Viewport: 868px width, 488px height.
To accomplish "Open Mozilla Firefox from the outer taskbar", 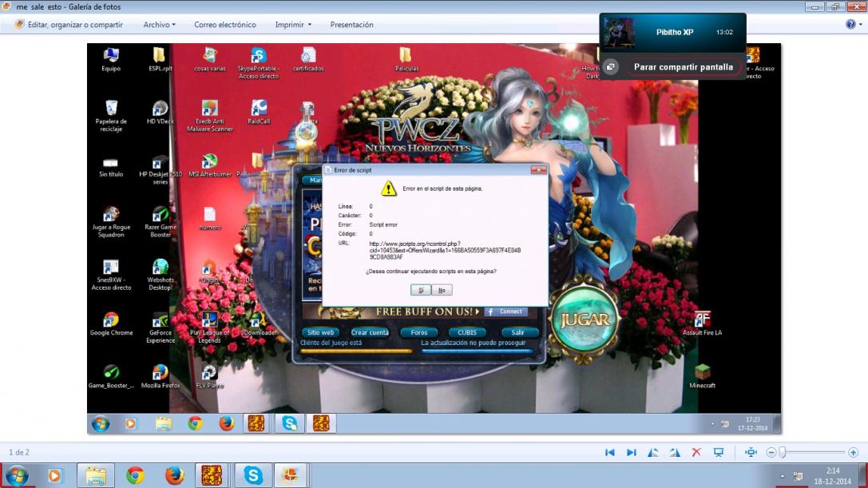I will click(174, 475).
